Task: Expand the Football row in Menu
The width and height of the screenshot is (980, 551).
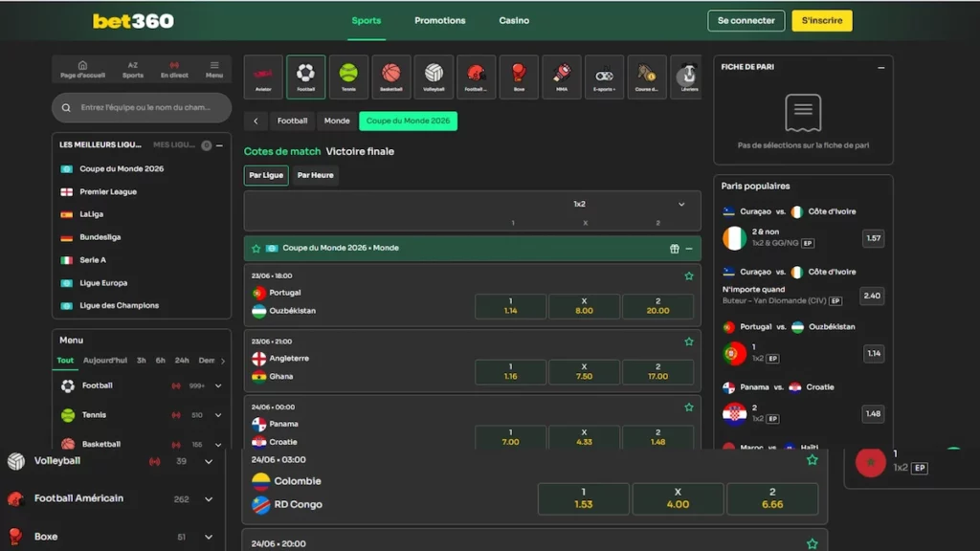Action: pyautogui.click(x=218, y=386)
